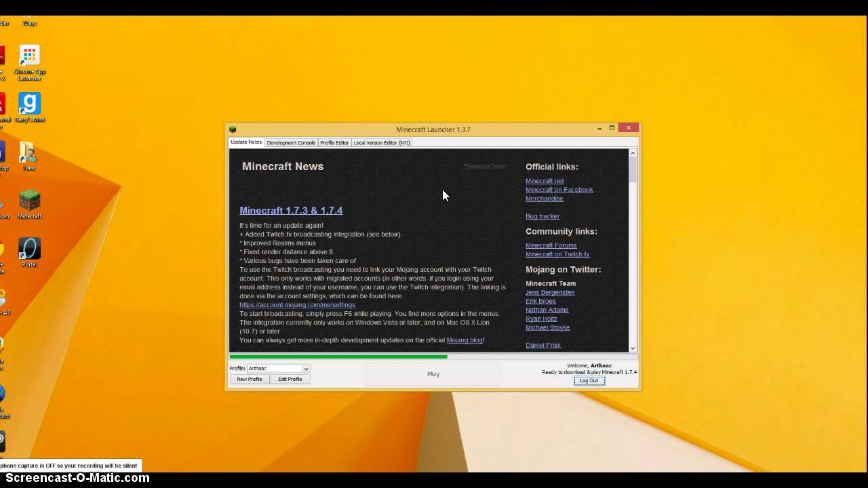This screenshot has width=868, height=488.
Task: Open Michael Stoyke's Twitter link
Action: click(548, 327)
